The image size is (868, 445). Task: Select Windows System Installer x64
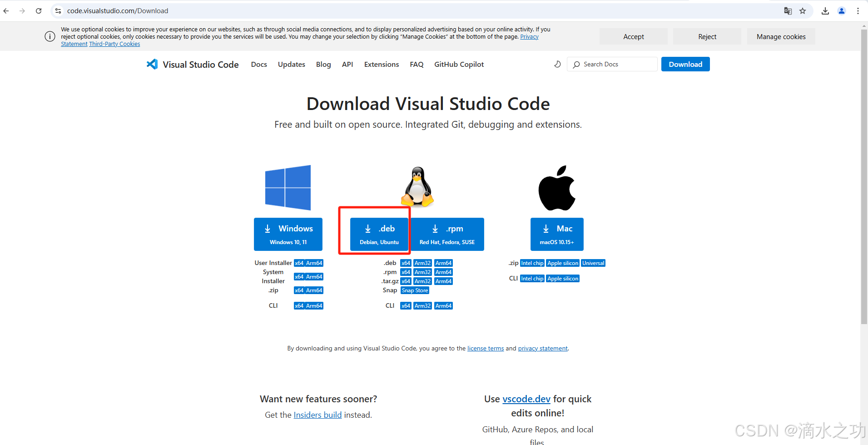(299, 277)
